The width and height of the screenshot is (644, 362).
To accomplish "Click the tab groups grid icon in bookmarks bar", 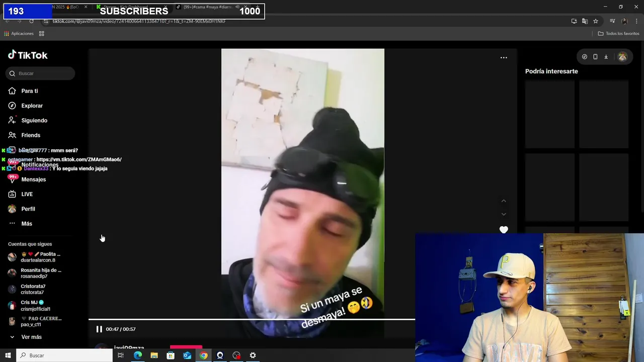I will coord(42,34).
